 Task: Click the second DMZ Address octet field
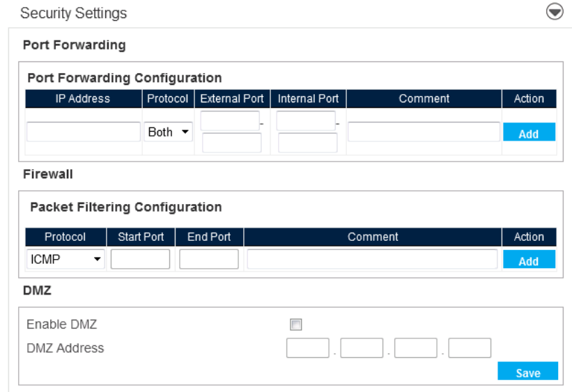click(x=362, y=348)
